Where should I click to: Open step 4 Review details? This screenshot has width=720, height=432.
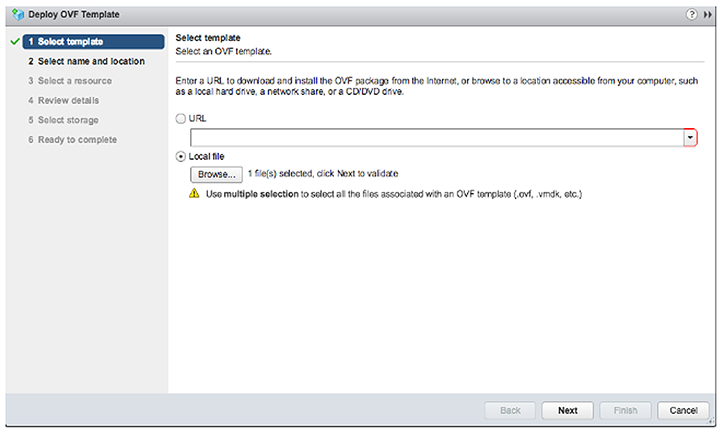coord(63,101)
